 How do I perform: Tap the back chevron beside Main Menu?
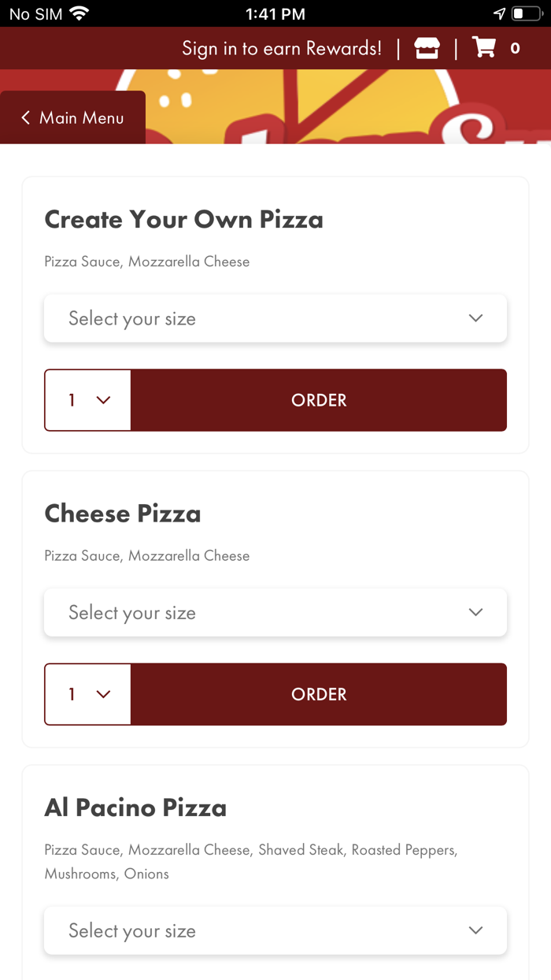pyautogui.click(x=25, y=117)
